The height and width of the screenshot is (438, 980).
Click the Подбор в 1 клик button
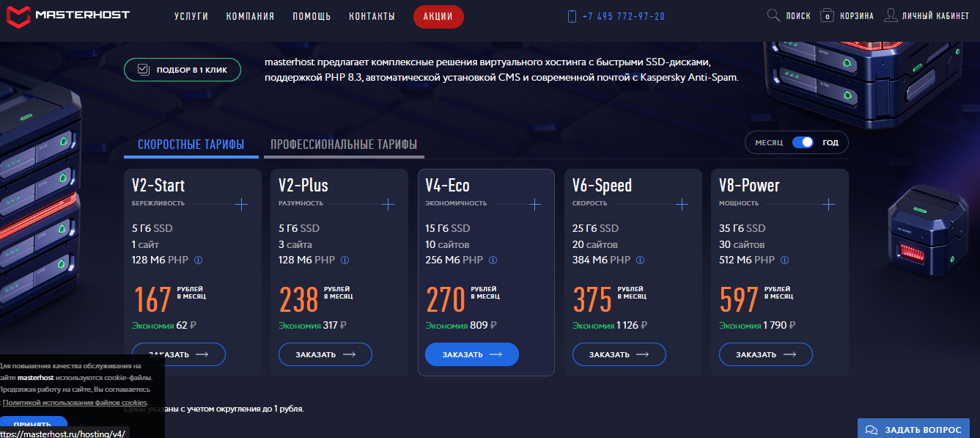click(x=183, y=70)
